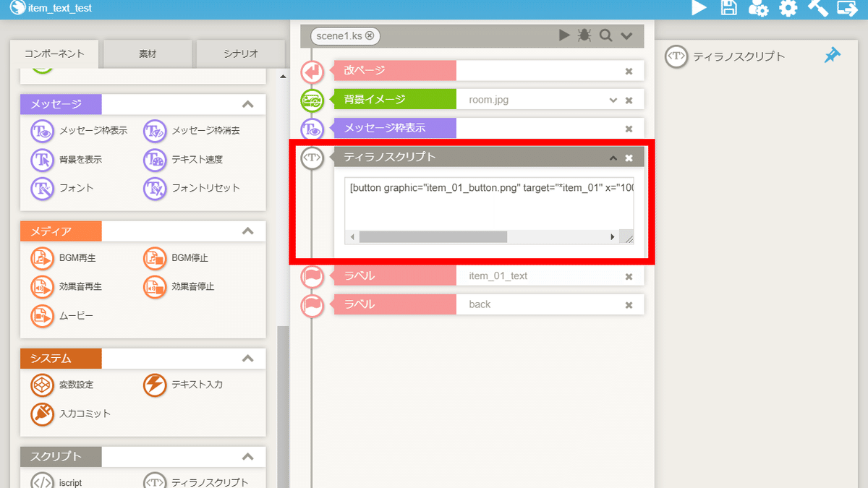Delete the 背景イメージ row
The width and height of the screenshot is (868, 488).
pyautogui.click(x=629, y=100)
